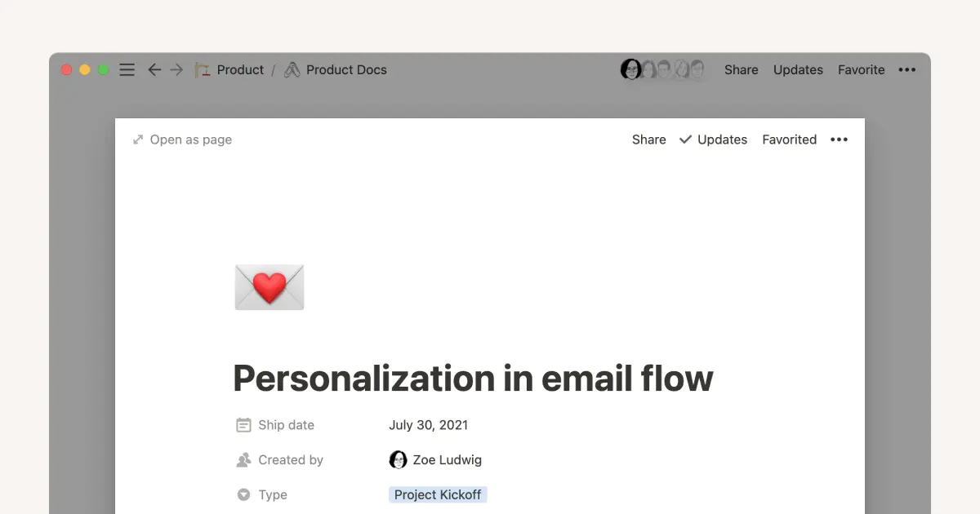Click the Project Kickoff tag
The image size is (980, 514).
[438, 494]
